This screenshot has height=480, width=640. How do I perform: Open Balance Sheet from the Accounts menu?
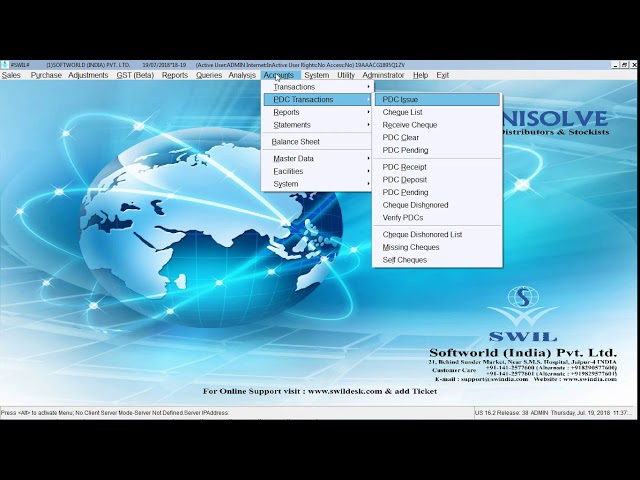318,142
